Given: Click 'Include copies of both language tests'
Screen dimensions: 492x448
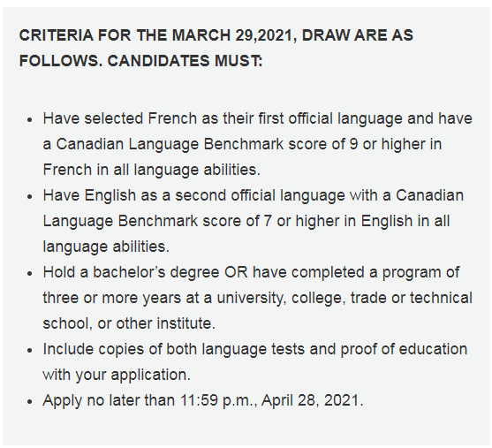Looking at the screenshot, I should click(173, 349).
